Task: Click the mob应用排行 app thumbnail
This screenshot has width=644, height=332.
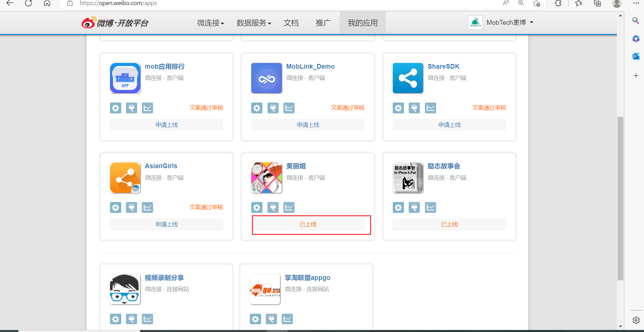Action: (x=125, y=78)
